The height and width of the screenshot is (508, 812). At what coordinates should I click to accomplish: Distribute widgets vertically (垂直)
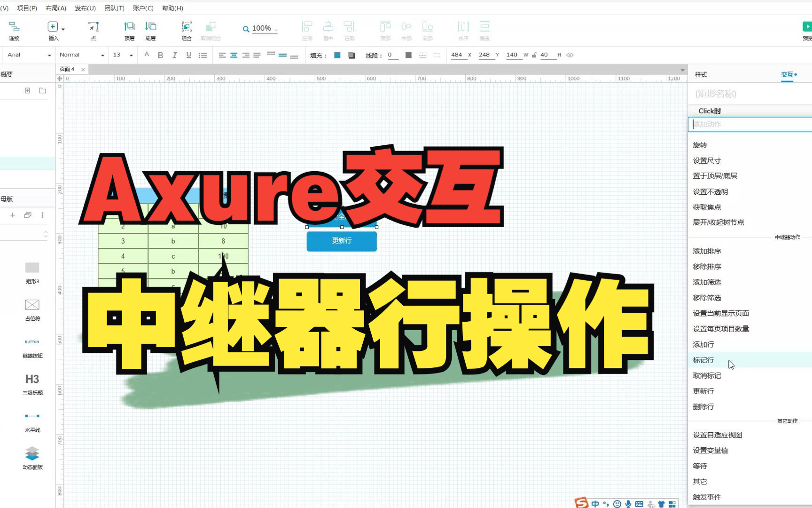tap(484, 31)
